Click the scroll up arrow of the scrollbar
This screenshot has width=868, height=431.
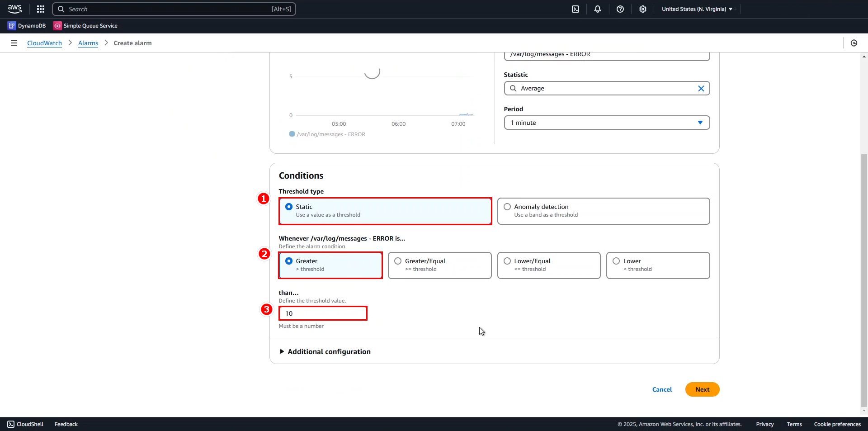pos(864,57)
